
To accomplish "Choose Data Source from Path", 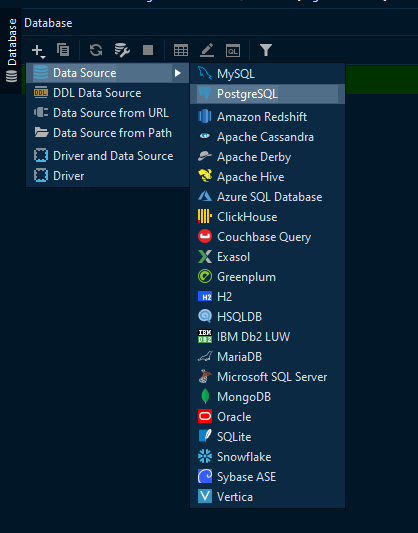I will point(107,133).
